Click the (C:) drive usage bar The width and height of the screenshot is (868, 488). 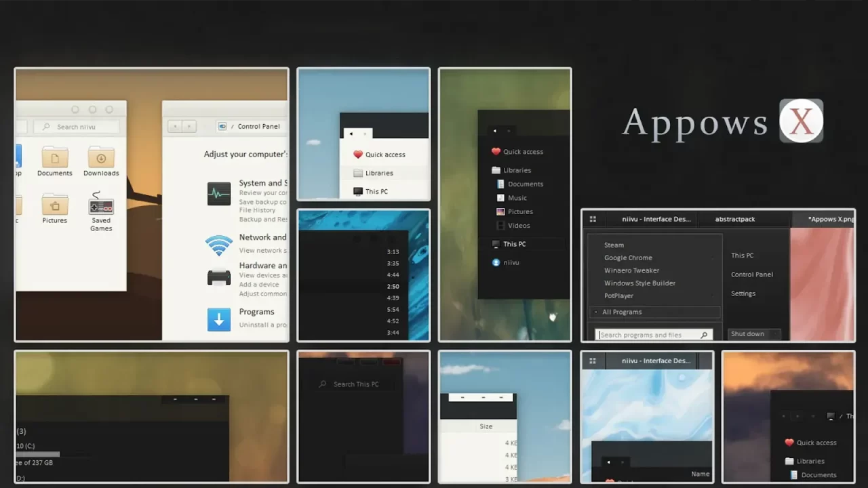[x=38, y=454]
